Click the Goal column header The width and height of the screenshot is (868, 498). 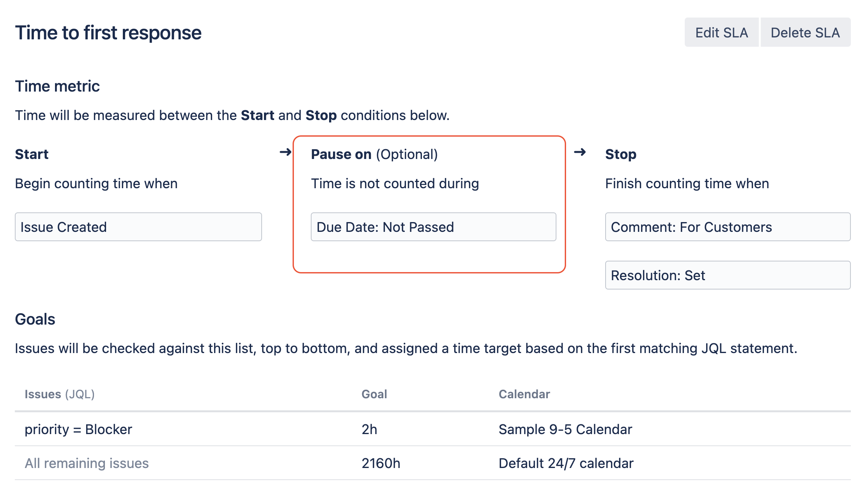(374, 394)
